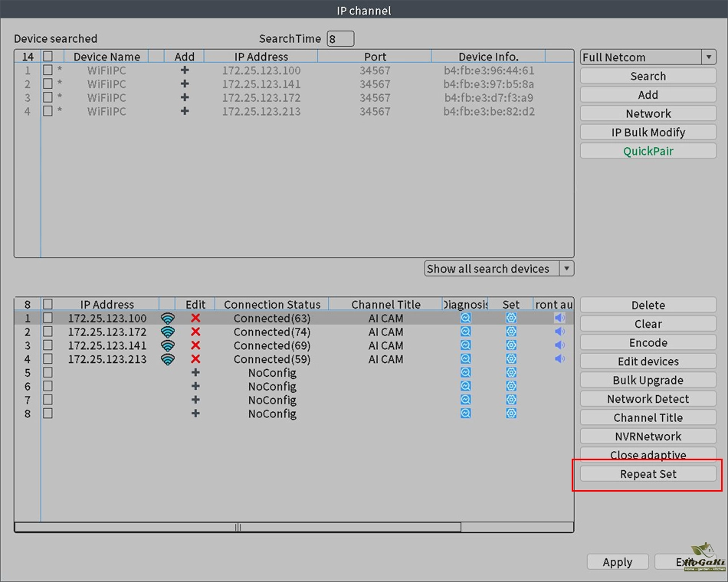Expand the Show all search devices dropdown
The width and height of the screenshot is (728, 582).
coord(499,269)
